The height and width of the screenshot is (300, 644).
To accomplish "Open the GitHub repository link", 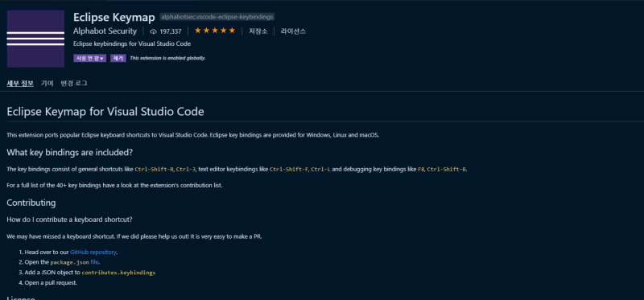I will [x=93, y=252].
